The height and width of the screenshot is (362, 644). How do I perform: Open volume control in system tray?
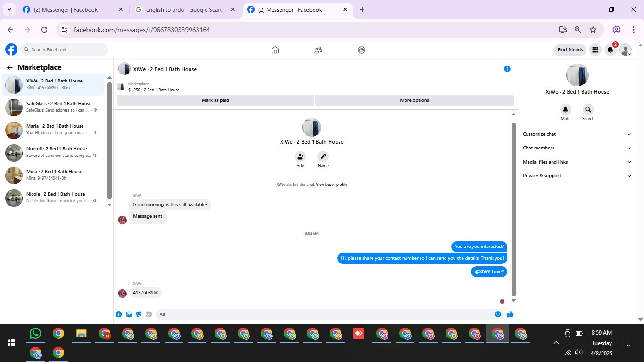tap(579, 352)
